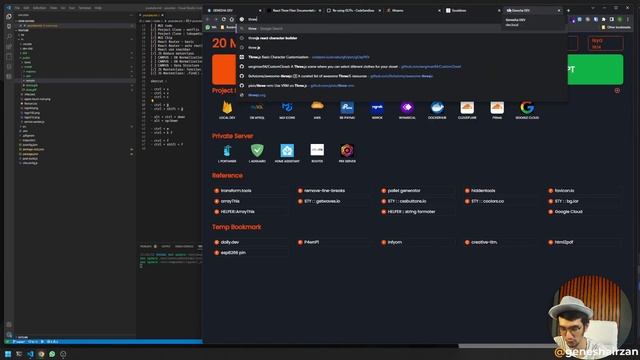Click the orange card at top left
Image resolution: width=640 pixels, height=360 pixels.
224,69
